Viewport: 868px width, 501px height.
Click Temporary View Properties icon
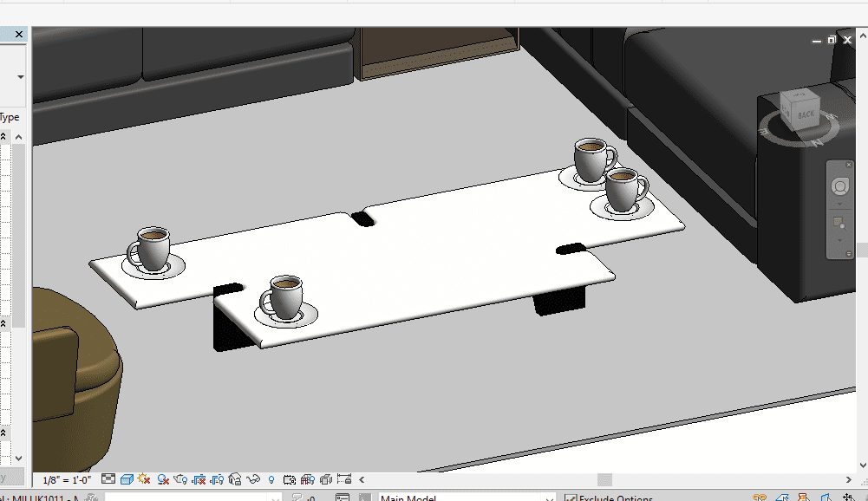pos(290,478)
